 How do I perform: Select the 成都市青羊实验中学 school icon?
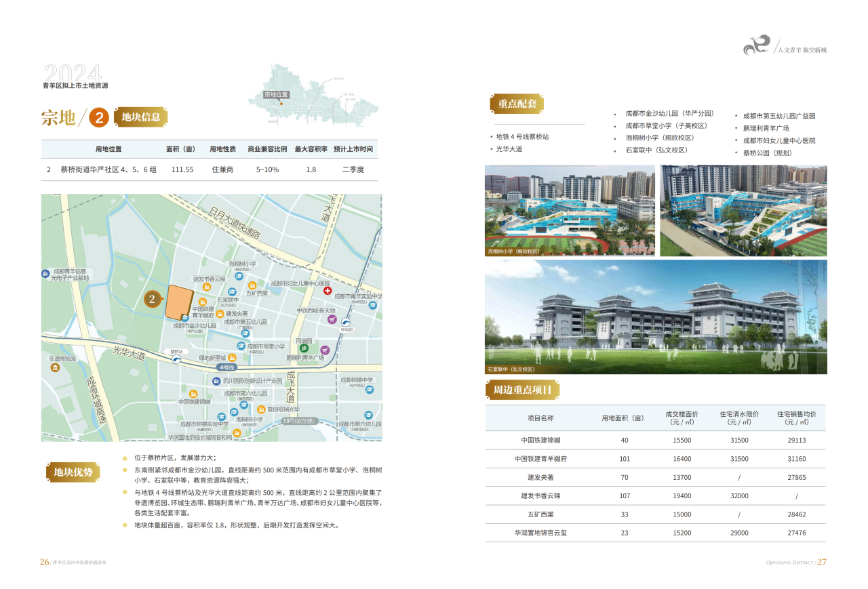[x=373, y=306]
